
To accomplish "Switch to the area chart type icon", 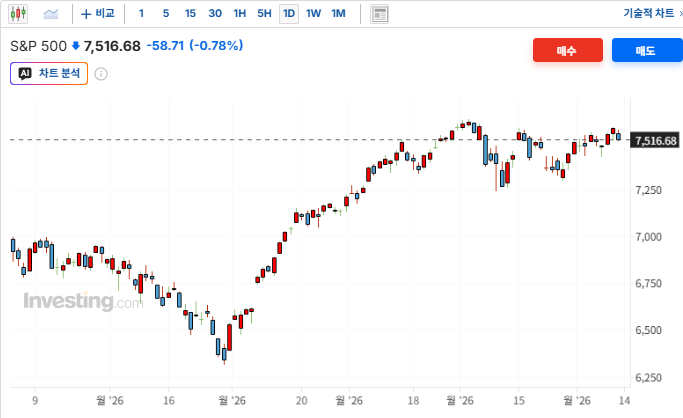I will [51, 14].
